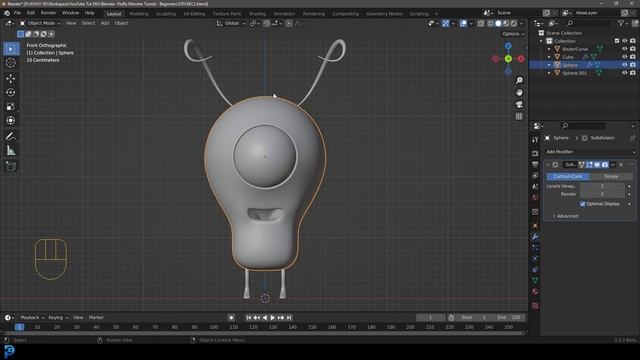Open the World properties tab
This screenshot has height=360, width=640.
coord(535,198)
